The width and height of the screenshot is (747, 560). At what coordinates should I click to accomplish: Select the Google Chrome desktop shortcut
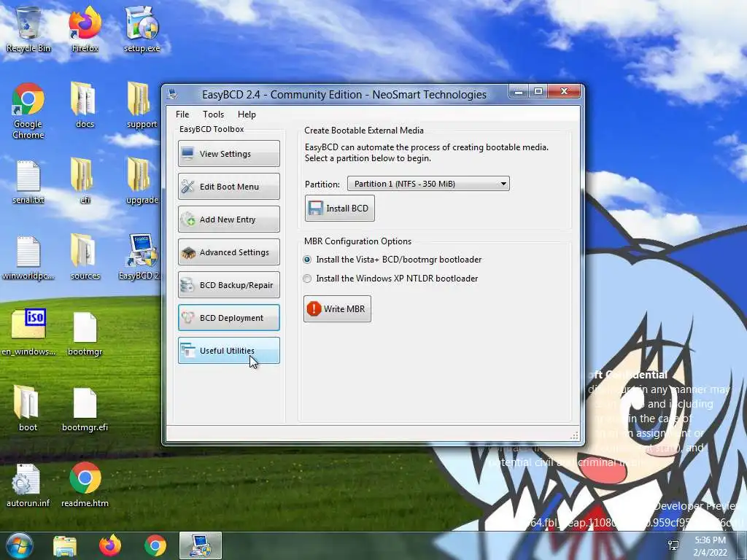tap(28, 111)
